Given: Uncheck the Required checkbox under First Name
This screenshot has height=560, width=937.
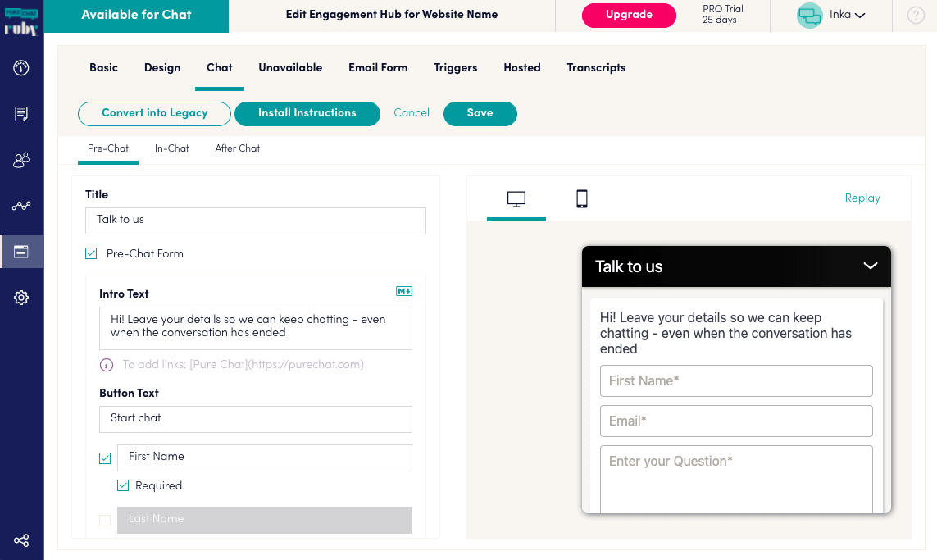Looking at the screenshot, I should [x=123, y=485].
